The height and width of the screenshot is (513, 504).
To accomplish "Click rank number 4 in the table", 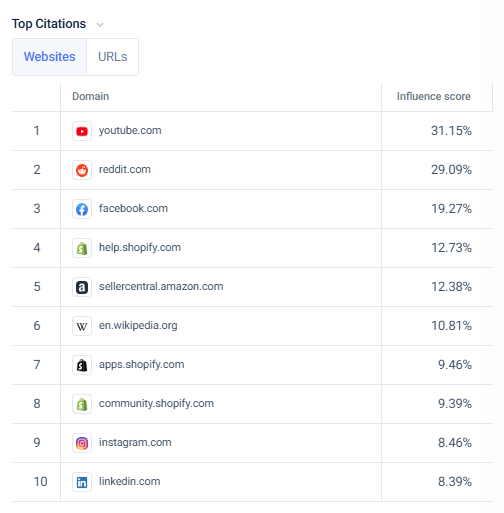I will point(37,248).
